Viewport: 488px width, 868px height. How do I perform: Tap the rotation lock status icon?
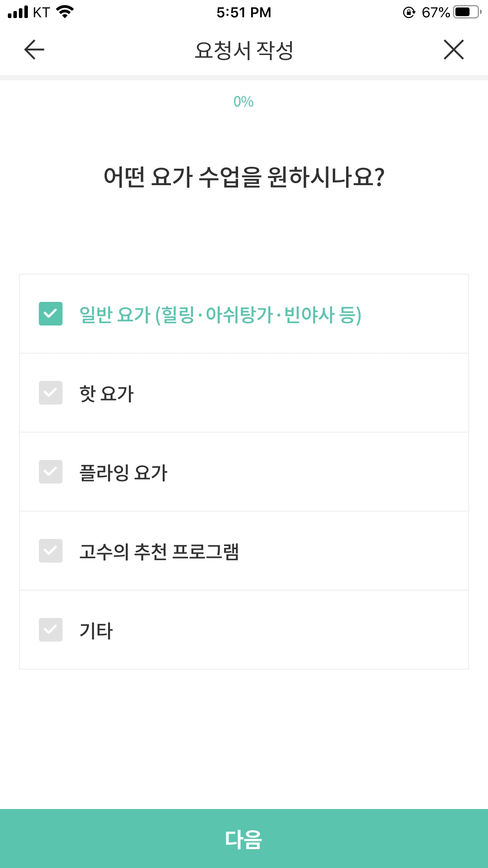409,13
